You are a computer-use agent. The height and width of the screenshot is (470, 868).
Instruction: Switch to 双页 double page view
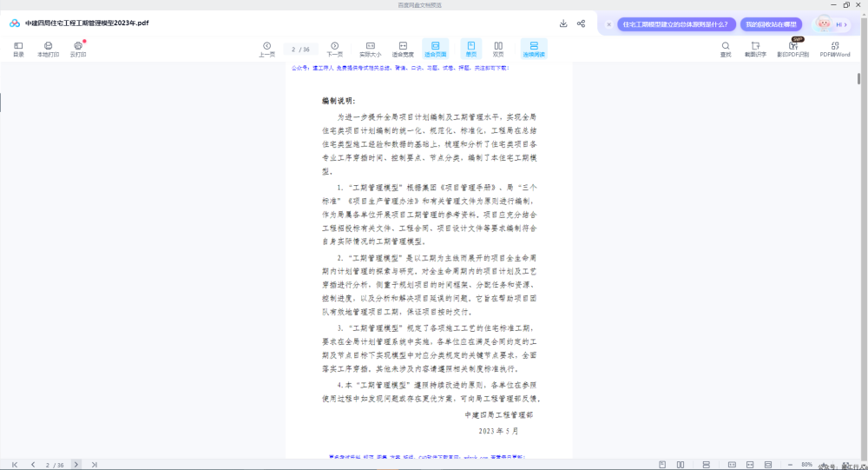[x=498, y=49]
